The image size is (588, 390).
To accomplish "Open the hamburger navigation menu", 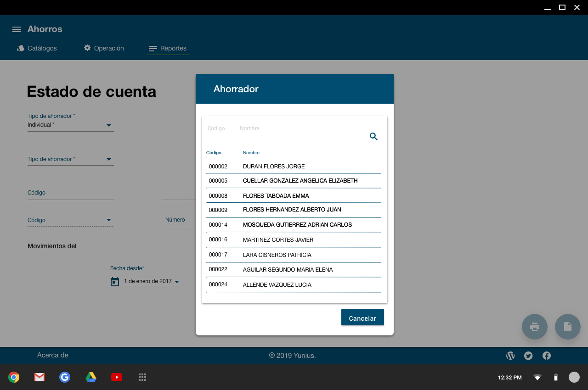I will 17,29.
